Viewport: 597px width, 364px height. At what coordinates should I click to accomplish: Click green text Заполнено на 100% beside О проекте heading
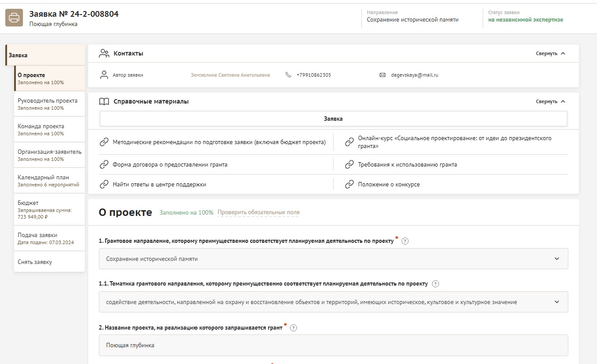coord(186,212)
